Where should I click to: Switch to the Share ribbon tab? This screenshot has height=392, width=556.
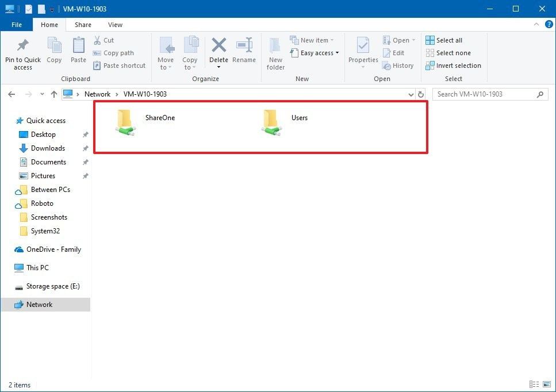coord(83,25)
